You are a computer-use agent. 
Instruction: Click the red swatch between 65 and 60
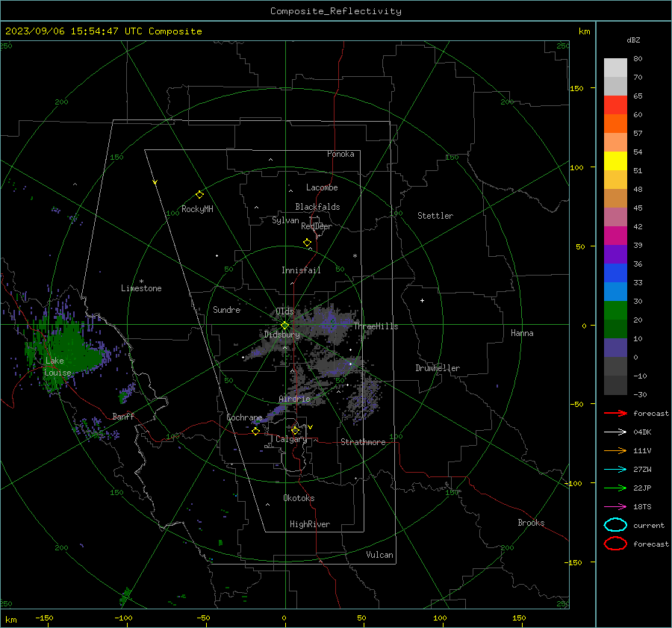click(x=615, y=105)
